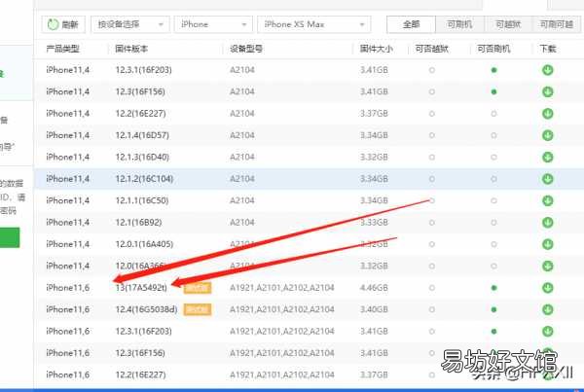Download firmware 12.0.1(16A405)
Image resolution: width=584 pixels, height=392 pixels.
(x=547, y=244)
